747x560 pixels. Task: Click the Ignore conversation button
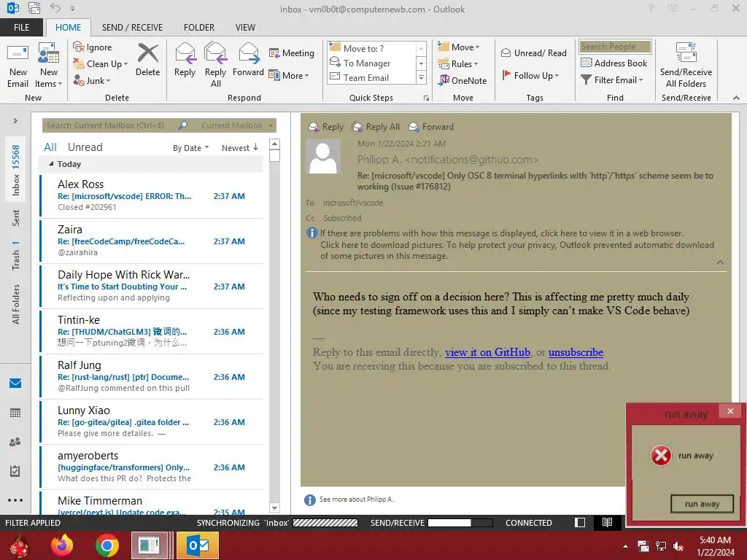[93, 47]
